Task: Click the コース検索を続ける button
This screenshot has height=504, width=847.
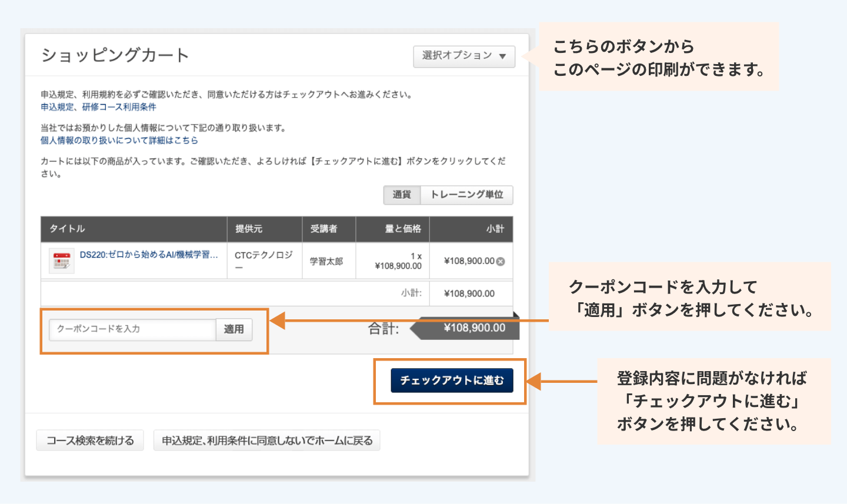Action: pyautogui.click(x=90, y=440)
